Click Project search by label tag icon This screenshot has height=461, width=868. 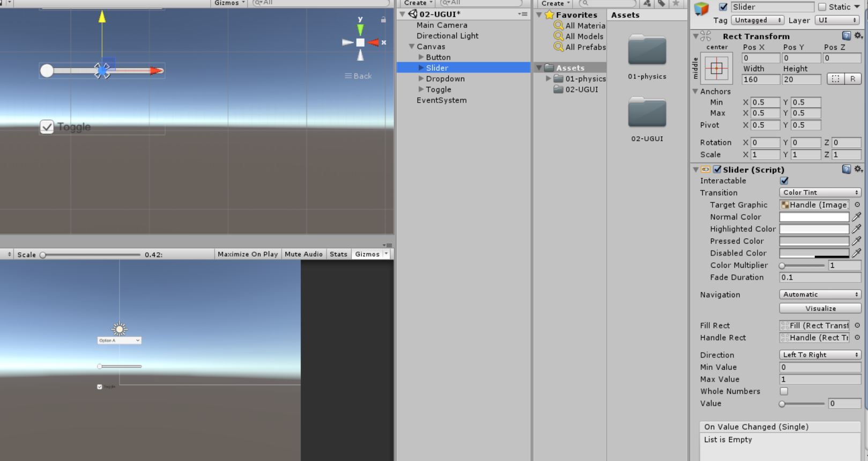[x=662, y=3]
